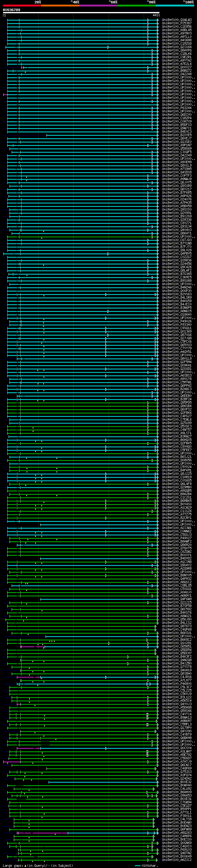
Task: Select the UniRef100_B7FKR5 label
Action: point(177,193)
